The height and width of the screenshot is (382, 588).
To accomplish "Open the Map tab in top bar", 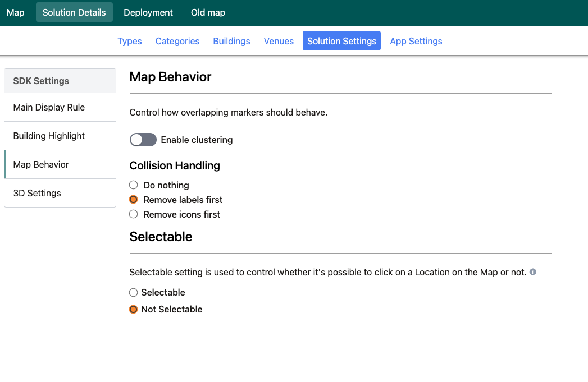I will 16,12.
